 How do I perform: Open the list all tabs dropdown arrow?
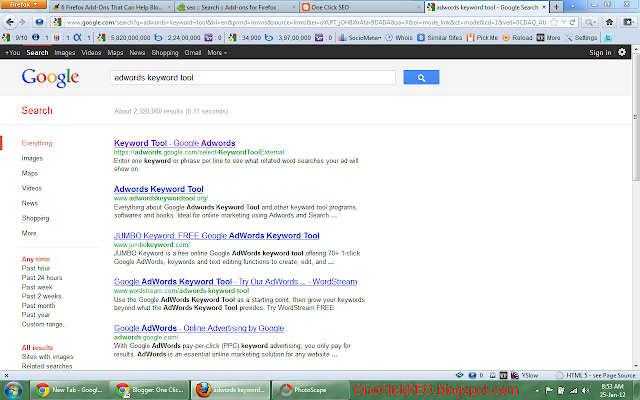pos(572,7)
